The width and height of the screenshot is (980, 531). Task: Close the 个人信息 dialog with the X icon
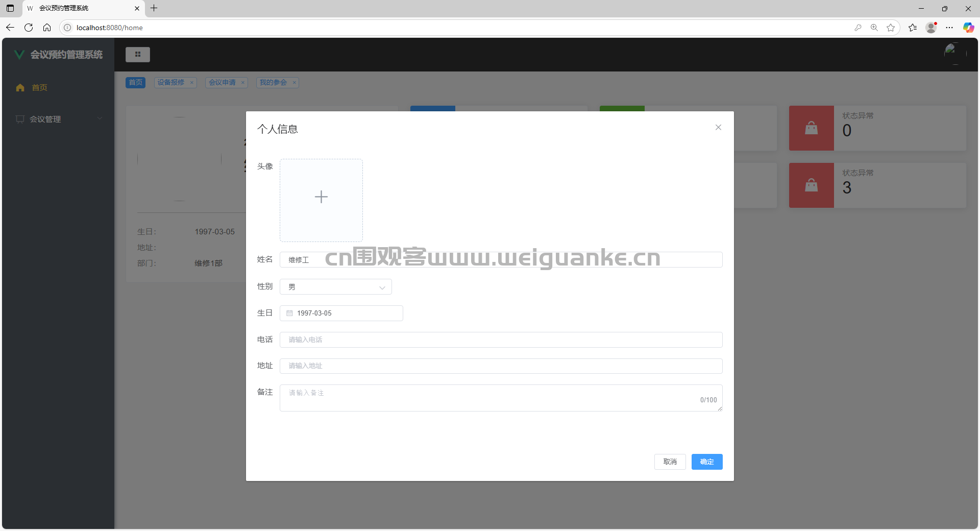[x=718, y=127]
